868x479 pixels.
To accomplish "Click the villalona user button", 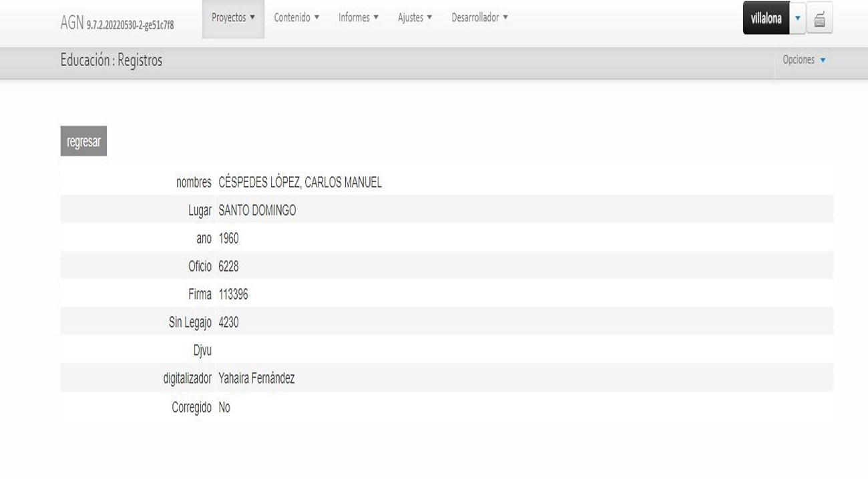I will 766,19.
